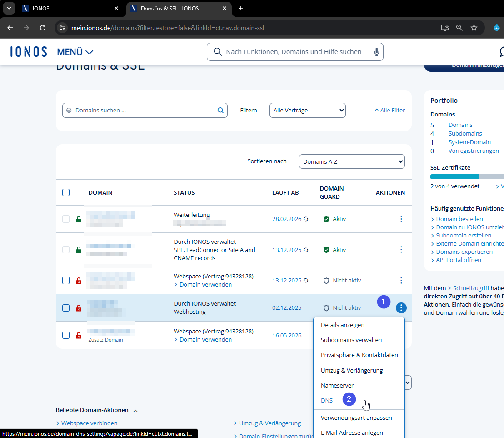
Task: Click the green SSL lock of LeadConnector row
Action: click(x=79, y=250)
